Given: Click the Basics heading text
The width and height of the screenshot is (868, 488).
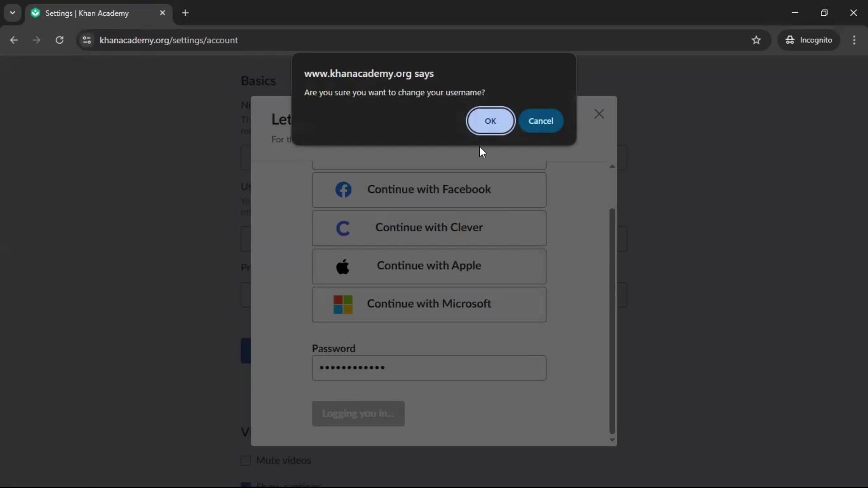Looking at the screenshot, I should (x=258, y=81).
